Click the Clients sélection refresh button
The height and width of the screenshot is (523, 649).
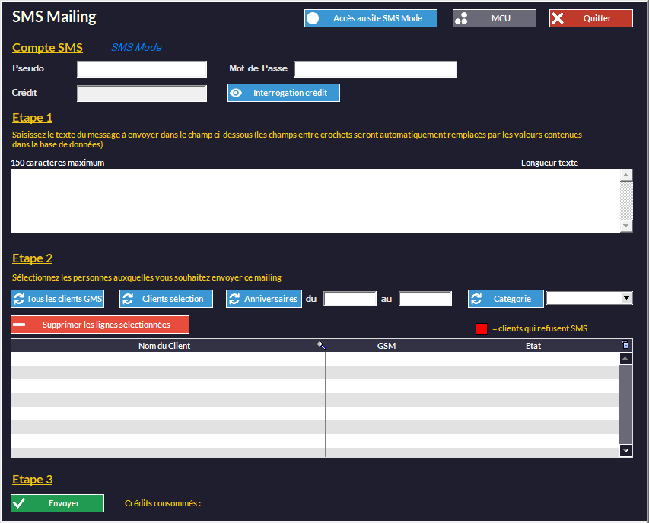coord(165,299)
